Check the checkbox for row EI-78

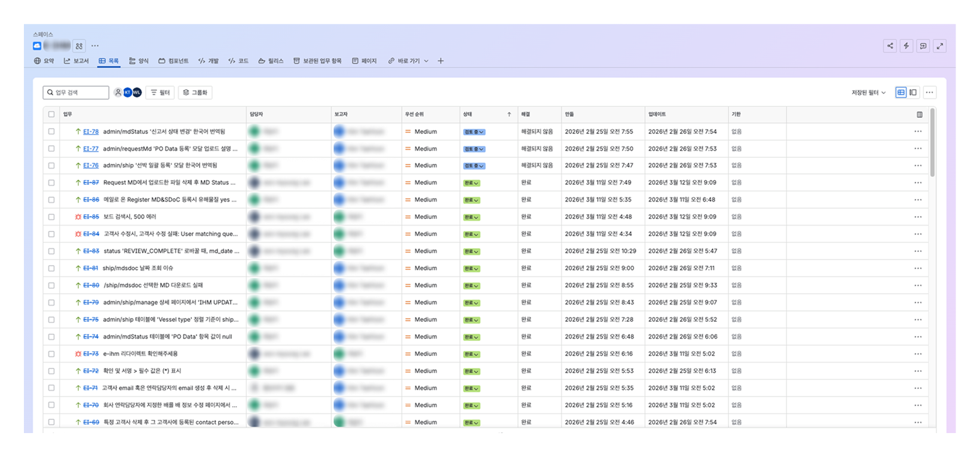[51, 132]
